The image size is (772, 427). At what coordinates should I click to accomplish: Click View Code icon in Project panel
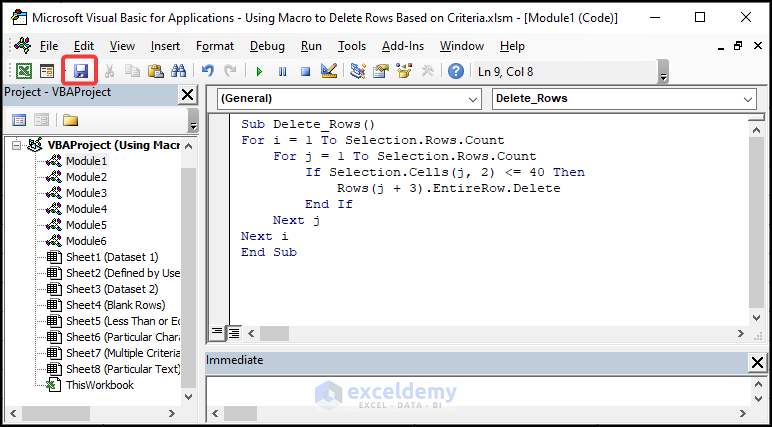point(19,120)
